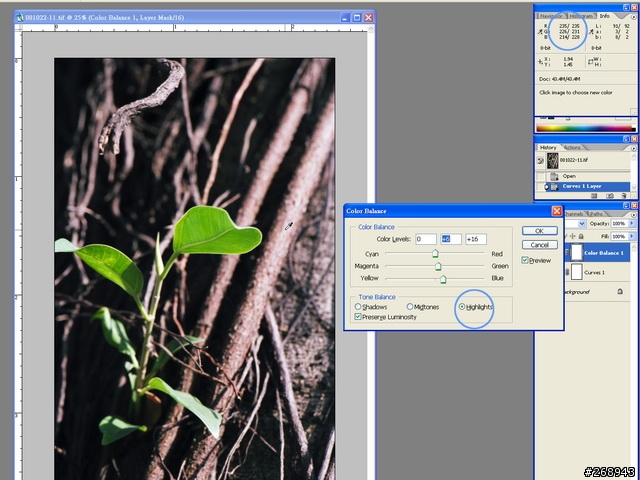Click the Yellow-Blue slider handle
Screen dimensions: 640x480
(443, 279)
